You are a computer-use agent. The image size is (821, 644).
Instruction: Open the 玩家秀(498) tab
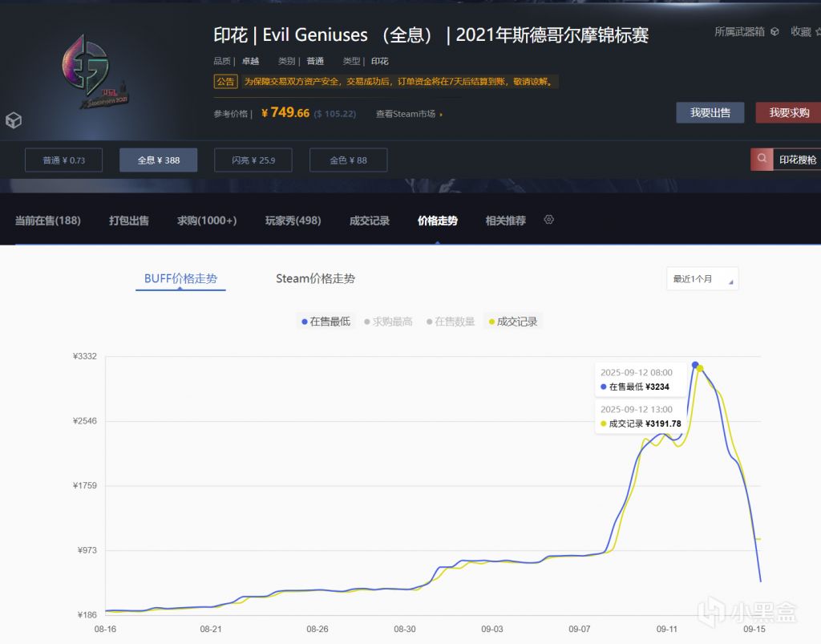pos(293,219)
